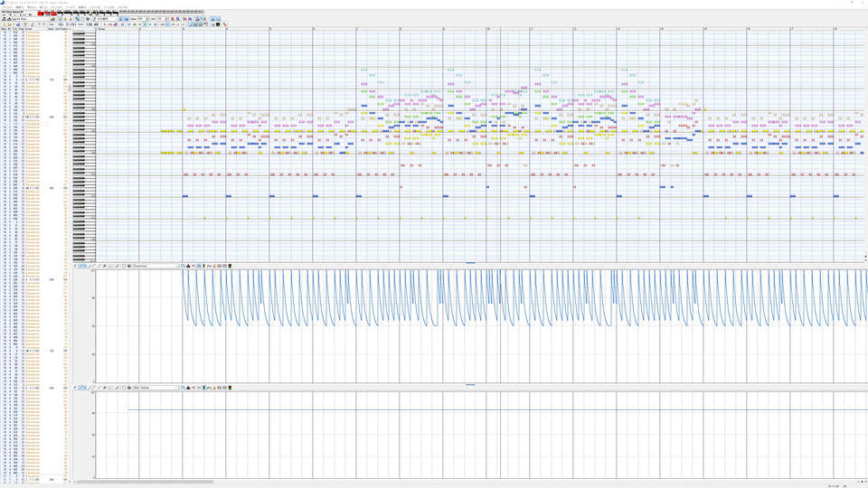Undo the last edit
Viewport: 868px width, 488px height.
pos(39,24)
